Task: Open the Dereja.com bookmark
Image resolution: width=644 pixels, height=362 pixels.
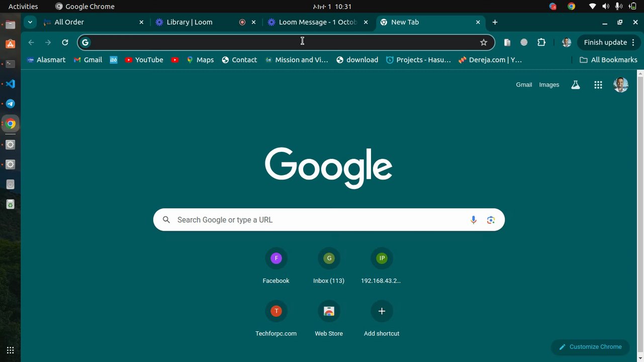Action: pos(490,60)
